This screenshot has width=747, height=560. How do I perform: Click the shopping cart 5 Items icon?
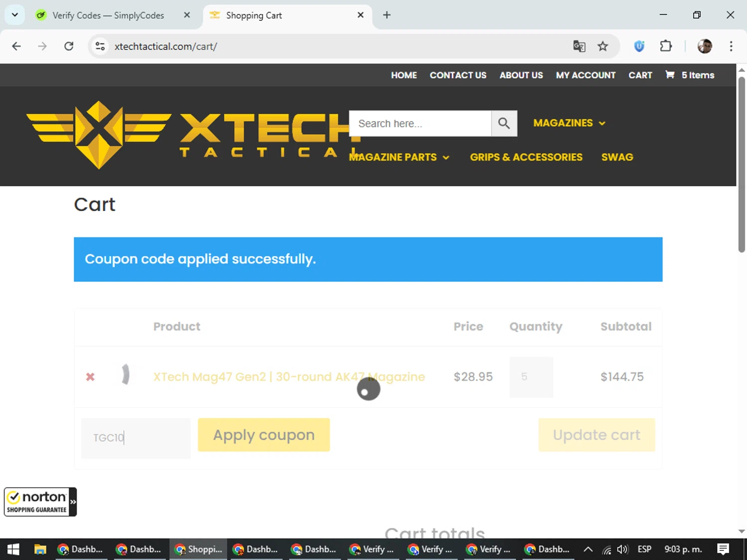[x=690, y=75]
